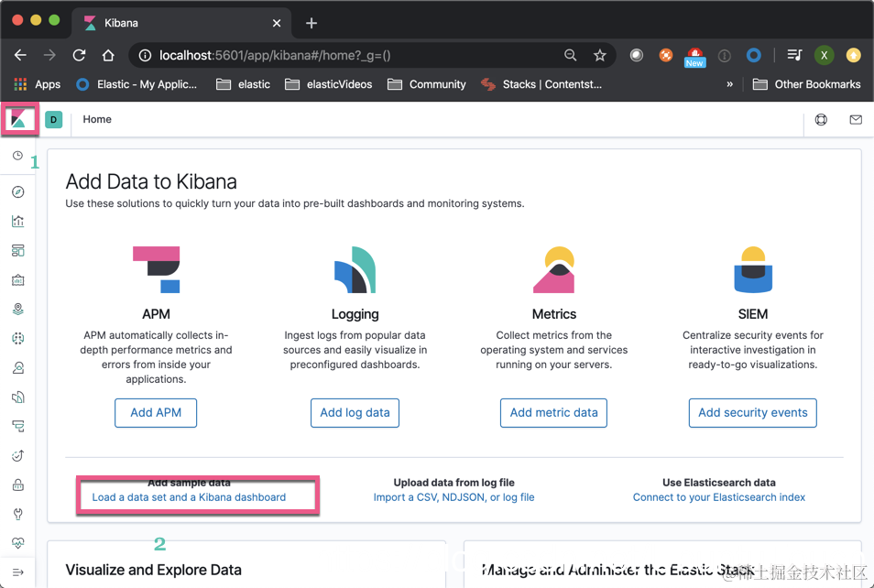The width and height of the screenshot is (874, 588).
Task: Open Canvas icon in sidebar
Action: 17,279
